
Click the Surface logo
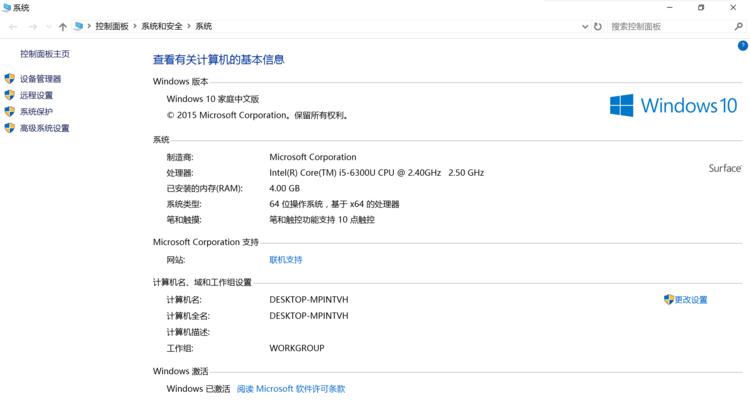(725, 168)
